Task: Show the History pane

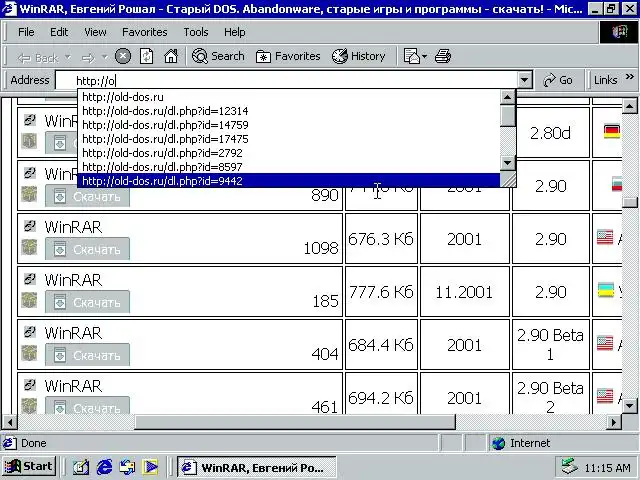Action: [x=358, y=56]
